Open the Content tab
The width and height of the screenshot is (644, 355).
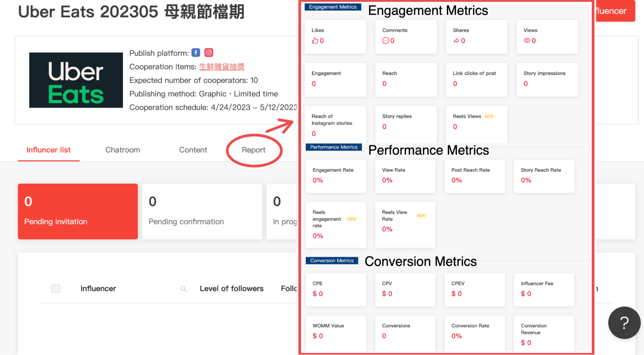click(x=193, y=150)
